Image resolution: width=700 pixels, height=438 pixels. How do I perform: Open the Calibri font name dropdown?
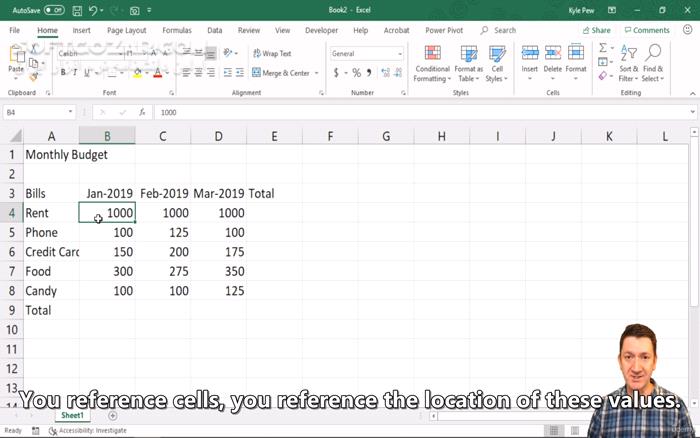pyautogui.click(x=121, y=53)
